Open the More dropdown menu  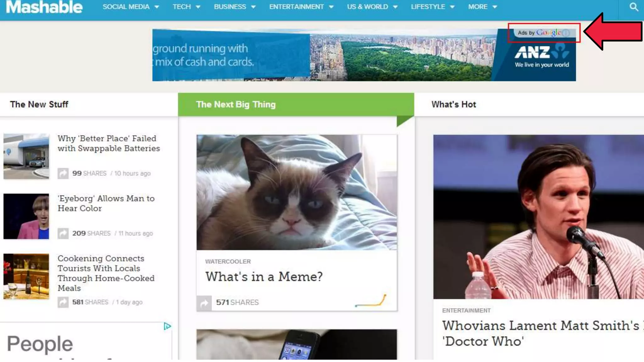pyautogui.click(x=482, y=7)
